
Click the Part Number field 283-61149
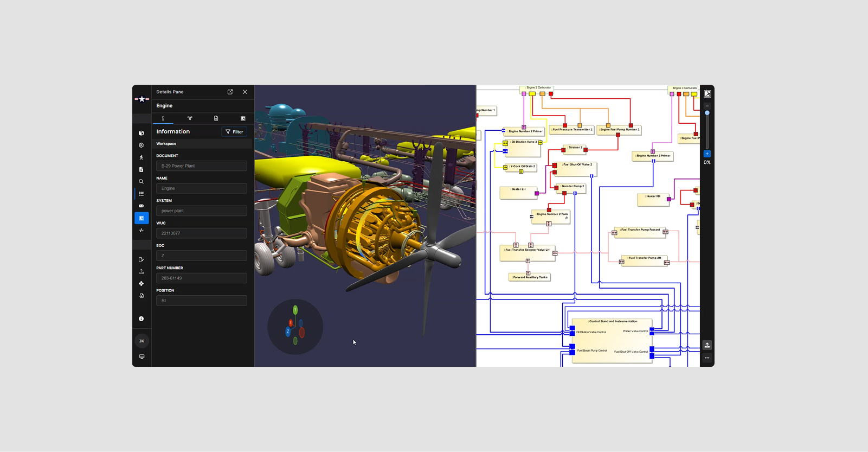tap(202, 278)
